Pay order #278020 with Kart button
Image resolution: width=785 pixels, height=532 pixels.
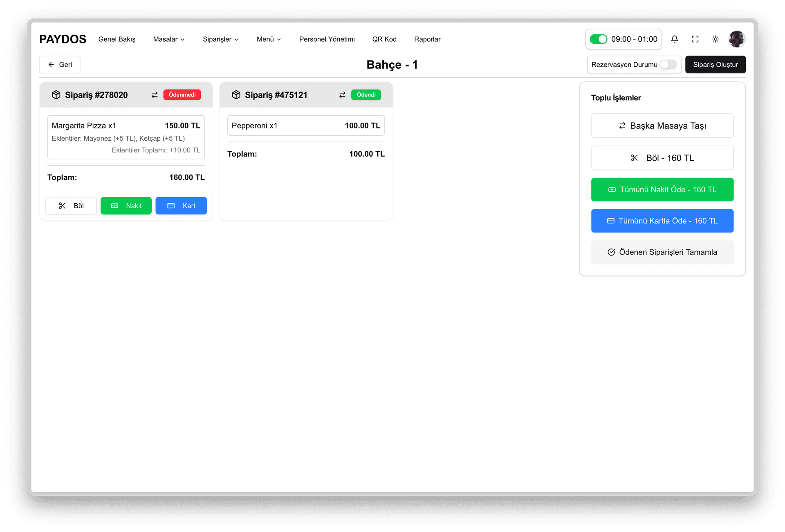pyautogui.click(x=181, y=206)
